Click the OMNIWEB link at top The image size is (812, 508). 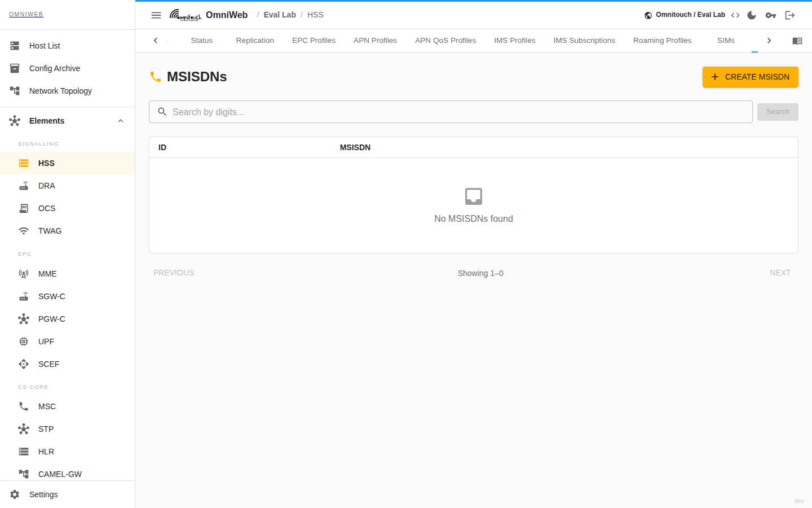(x=26, y=14)
